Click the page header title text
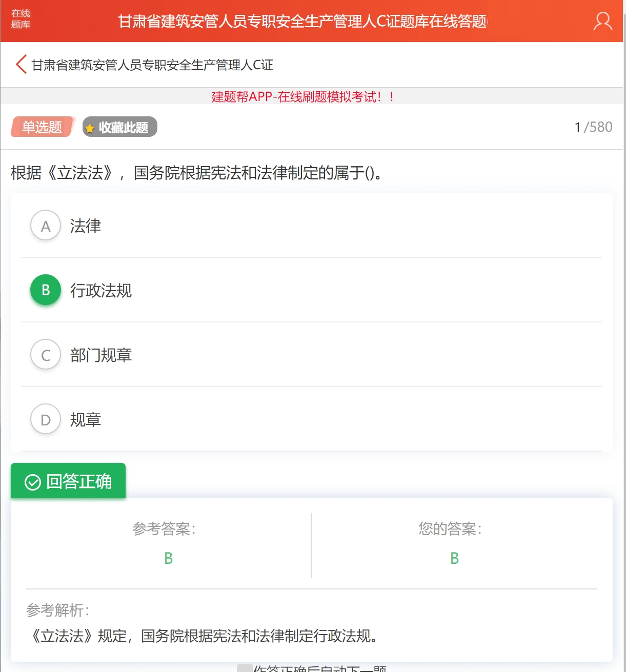Viewport: 626px width, 672px height. 302,22
